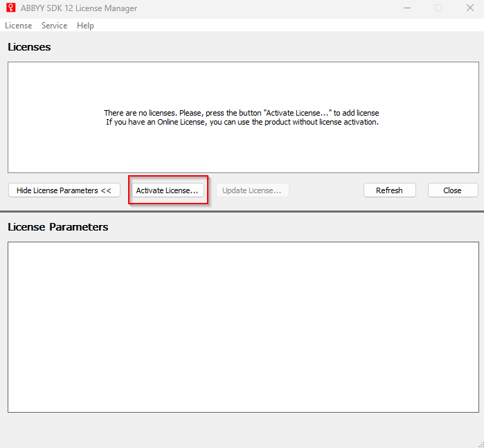Click the License Parameters section heading

(x=58, y=227)
